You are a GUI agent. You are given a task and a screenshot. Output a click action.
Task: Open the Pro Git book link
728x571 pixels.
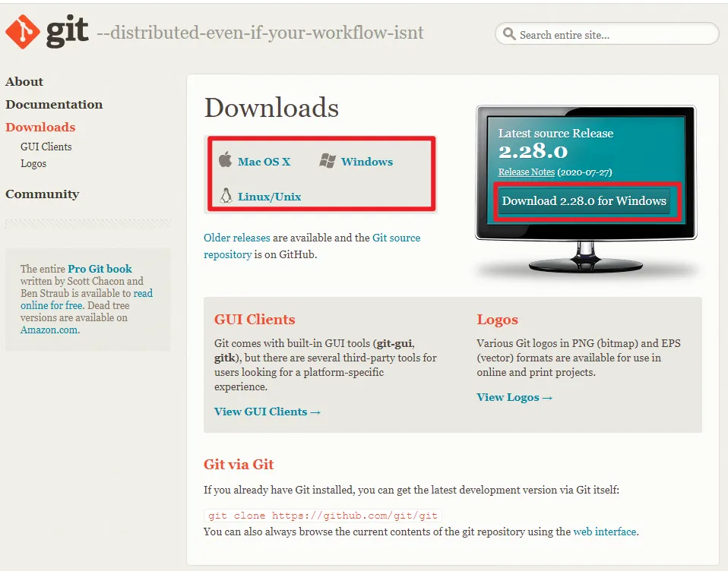[100, 269]
